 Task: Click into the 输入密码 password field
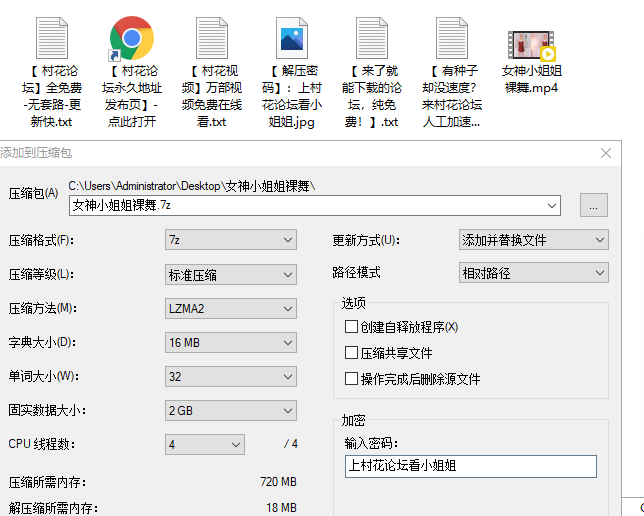[x=469, y=466]
